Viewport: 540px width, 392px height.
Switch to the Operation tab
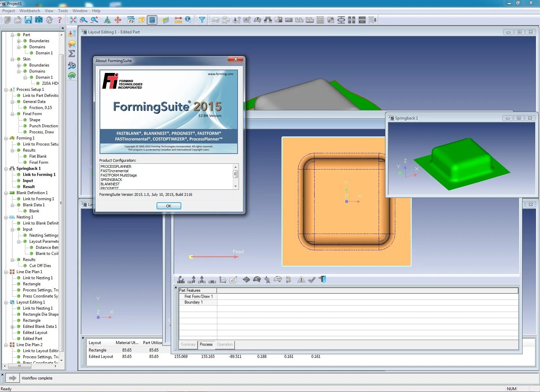coord(225,344)
